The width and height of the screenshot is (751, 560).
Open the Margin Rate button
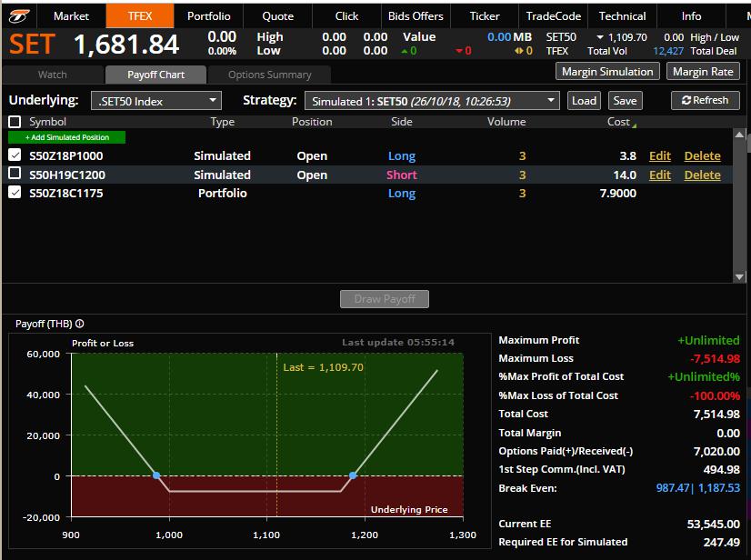[703, 72]
